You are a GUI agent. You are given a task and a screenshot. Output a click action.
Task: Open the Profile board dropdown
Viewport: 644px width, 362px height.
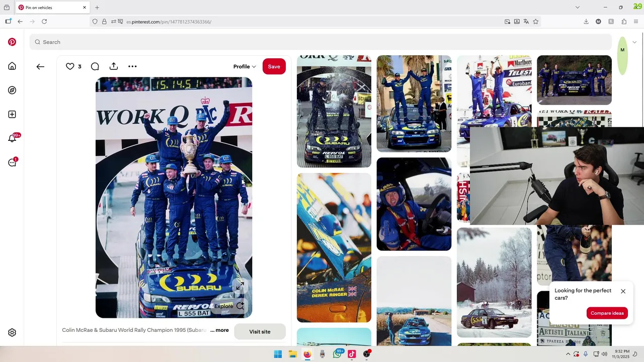tap(245, 66)
